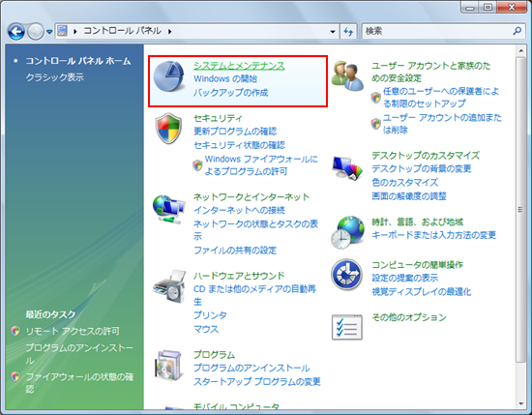Click the refresh button beside address bar
This screenshot has height=415, width=532.
pyautogui.click(x=348, y=32)
